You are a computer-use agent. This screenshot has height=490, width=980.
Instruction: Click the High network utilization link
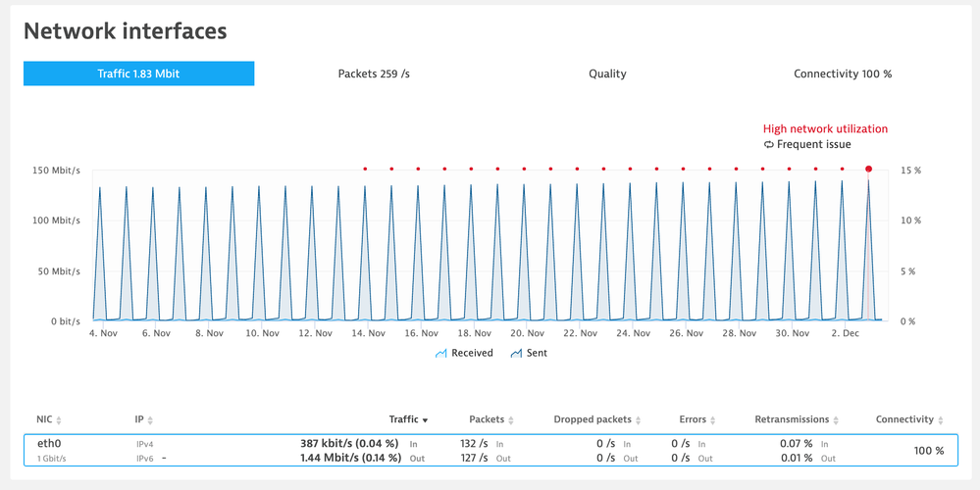[x=825, y=128]
